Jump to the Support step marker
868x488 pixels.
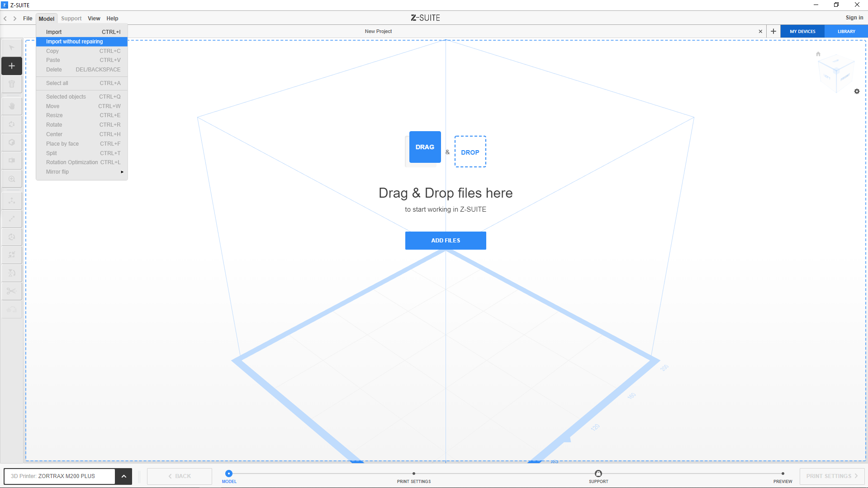pyautogui.click(x=598, y=474)
